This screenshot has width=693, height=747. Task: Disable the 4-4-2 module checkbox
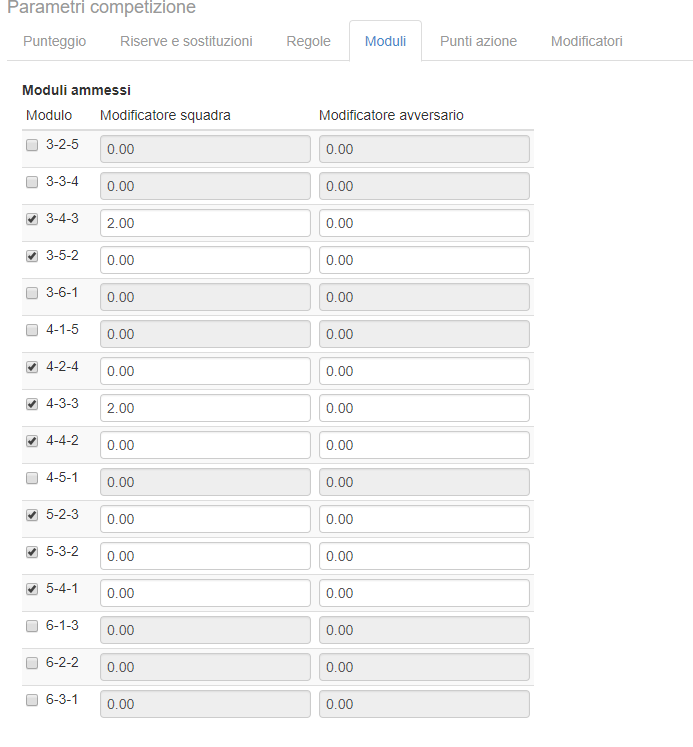coord(32,441)
